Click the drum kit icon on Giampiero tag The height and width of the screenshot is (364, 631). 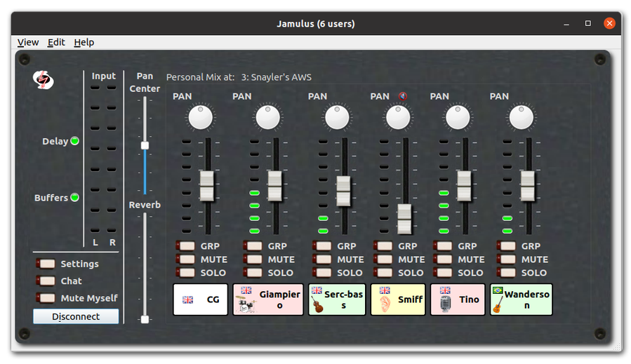246,304
